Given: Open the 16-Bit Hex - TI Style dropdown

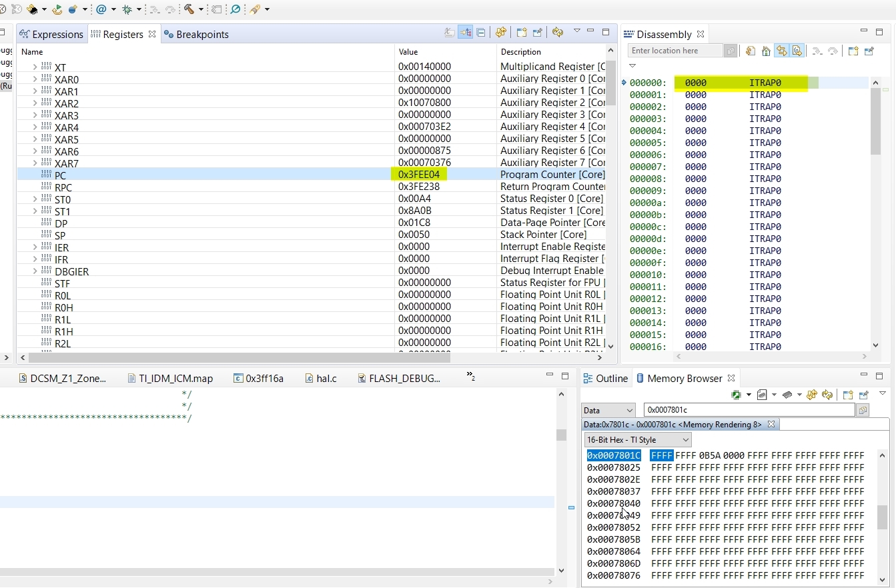Looking at the screenshot, I should tap(638, 440).
